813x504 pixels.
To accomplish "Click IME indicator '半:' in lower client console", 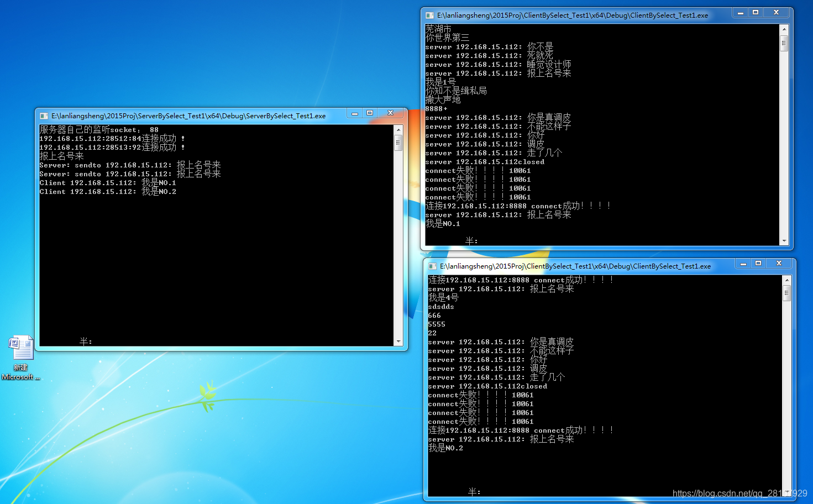I will [x=474, y=492].
